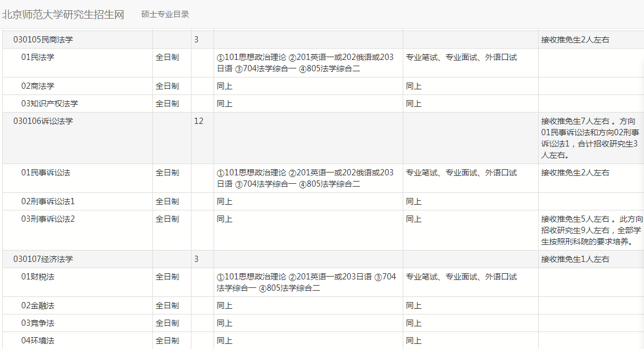Open the 硕士专业目录 navigation item
This screenshot has height=349, width=644.
point(165,14)
